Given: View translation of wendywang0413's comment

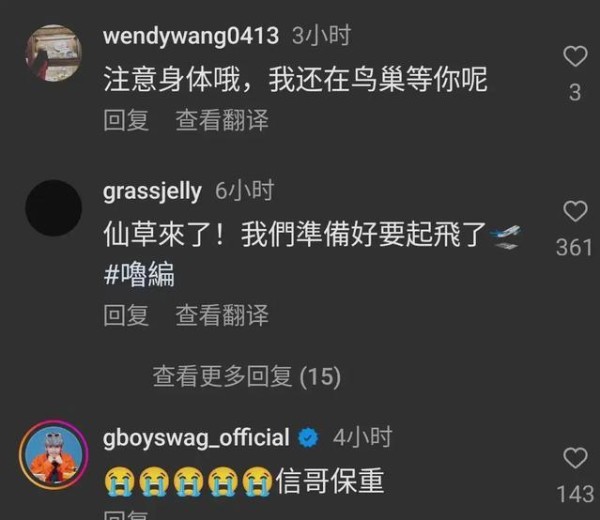Looking at the screenshot, I should click(x=222, y=120).
